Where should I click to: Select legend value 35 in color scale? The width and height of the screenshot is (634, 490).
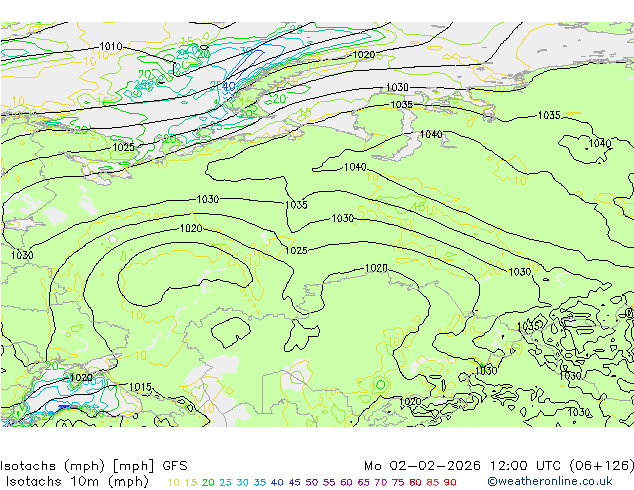click(x=260, y=482)
